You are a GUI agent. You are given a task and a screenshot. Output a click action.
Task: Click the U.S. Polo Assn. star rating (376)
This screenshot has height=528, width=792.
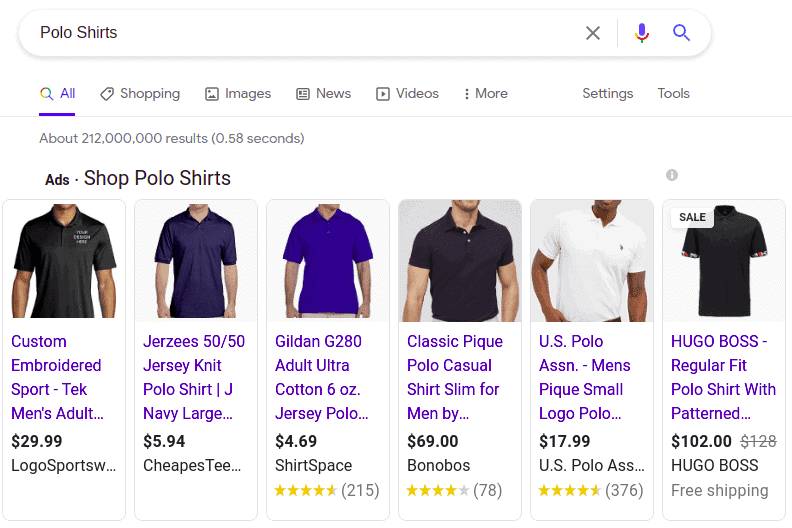pos(590,490)
